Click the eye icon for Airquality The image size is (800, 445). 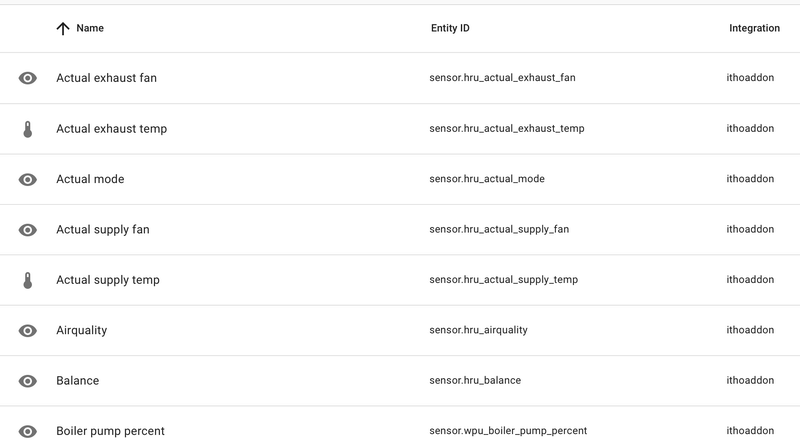pos(28,331)
